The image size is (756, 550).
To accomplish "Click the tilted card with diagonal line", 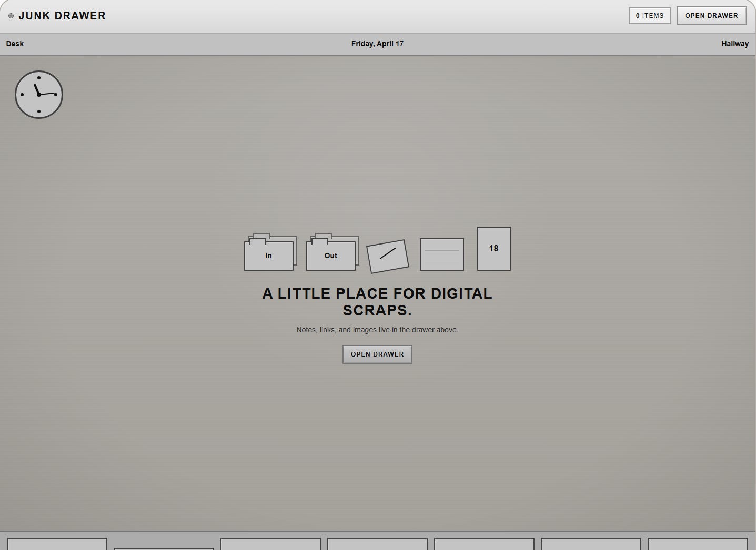I will click(388, 257).
